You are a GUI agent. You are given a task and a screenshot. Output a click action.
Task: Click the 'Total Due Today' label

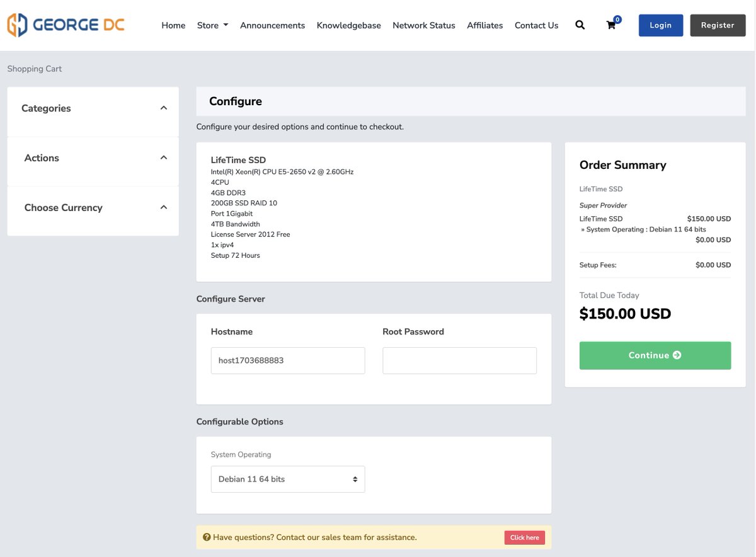pyautogui.click(x=609, y=296)
